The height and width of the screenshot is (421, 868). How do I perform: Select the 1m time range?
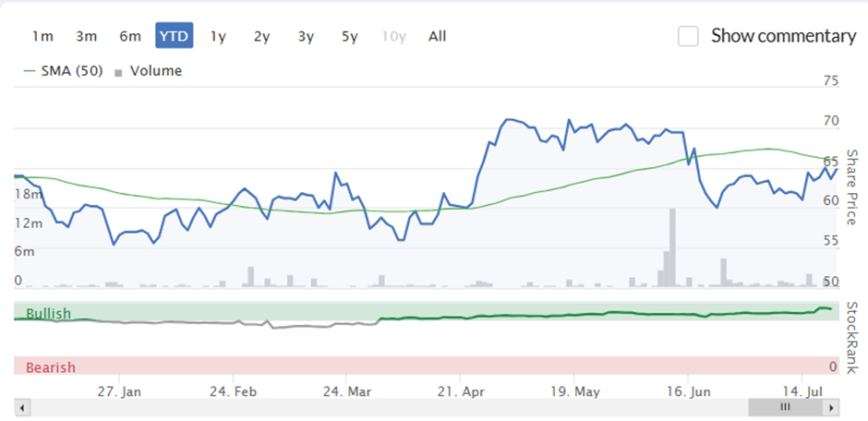tap(42, 36)
